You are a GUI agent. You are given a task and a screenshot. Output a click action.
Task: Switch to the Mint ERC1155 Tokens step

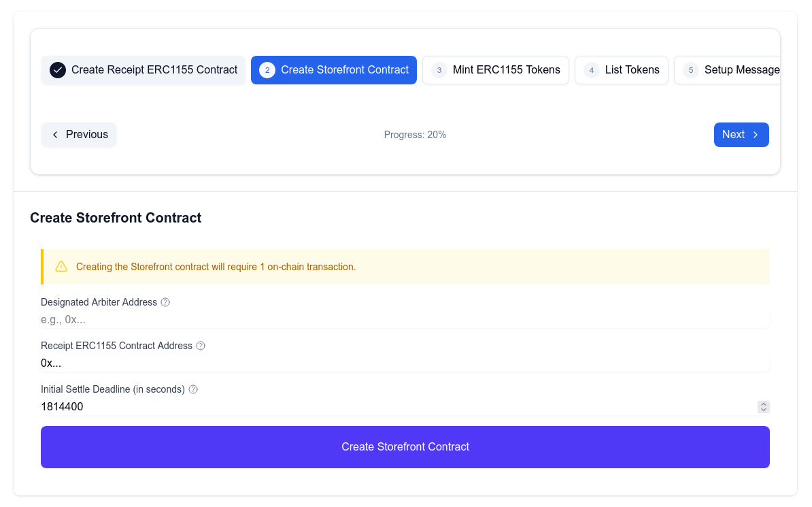(x=496, y=70)
